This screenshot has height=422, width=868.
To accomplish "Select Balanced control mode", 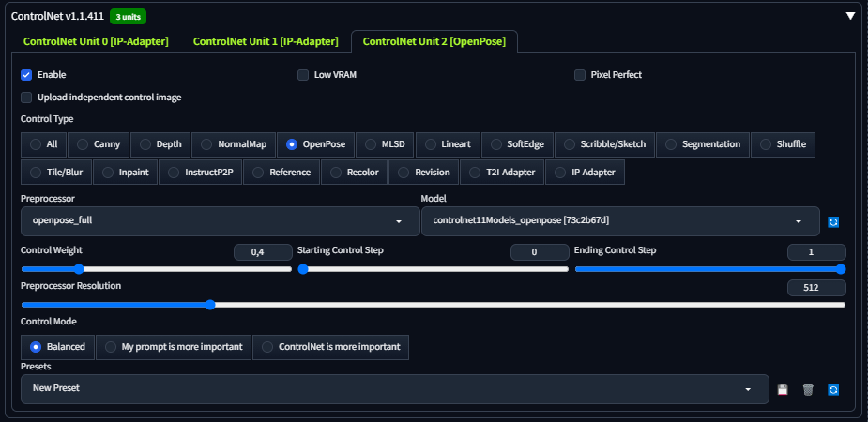I will pyautogui.click(x=57, y=347).
